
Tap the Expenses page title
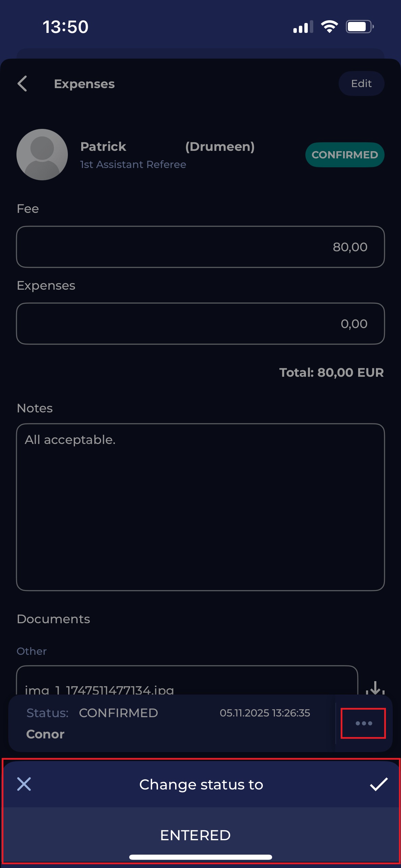(x=84, y=84)
